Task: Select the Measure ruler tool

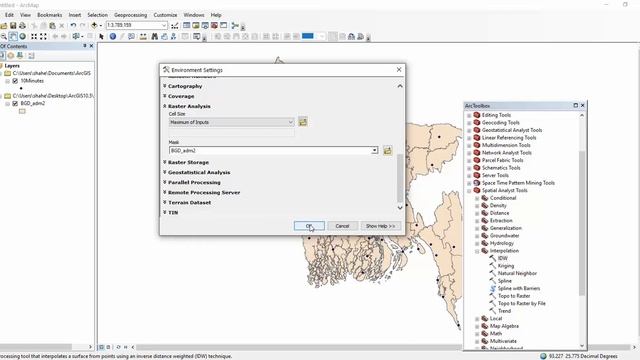Action: coord(143,37)
